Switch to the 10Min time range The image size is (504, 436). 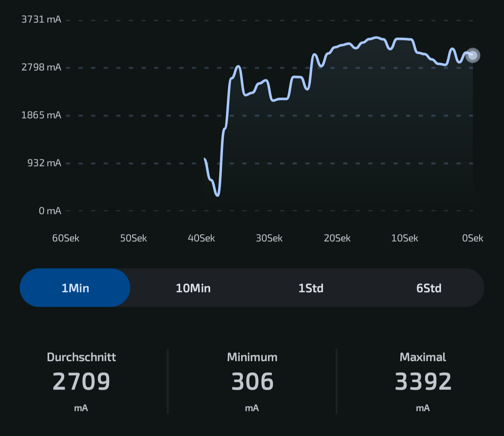click(193, 288)
